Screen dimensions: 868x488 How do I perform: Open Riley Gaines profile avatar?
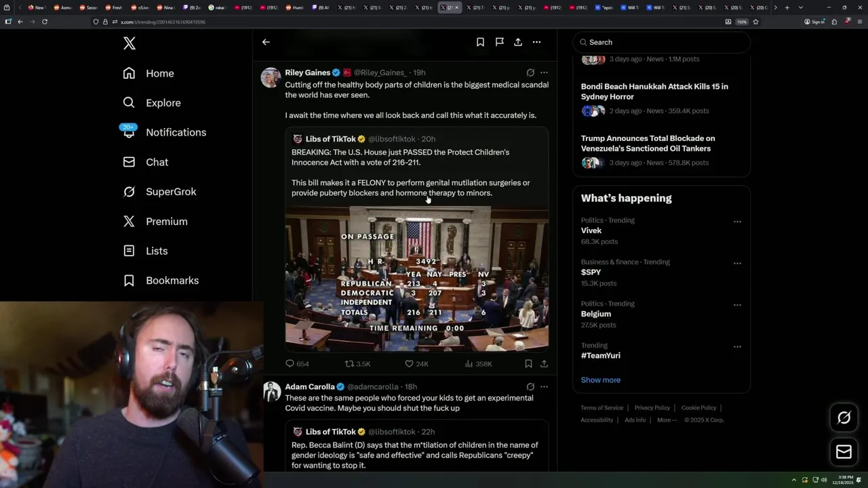271,77
